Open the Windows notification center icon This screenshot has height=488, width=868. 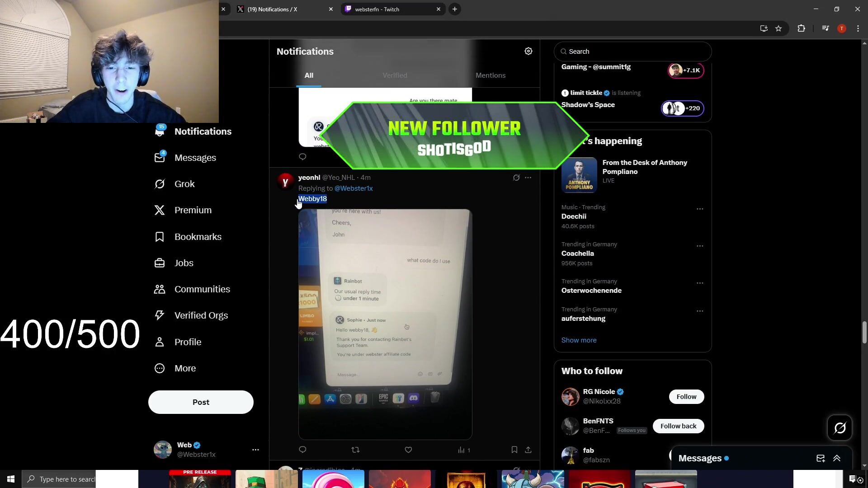[853, 479]
